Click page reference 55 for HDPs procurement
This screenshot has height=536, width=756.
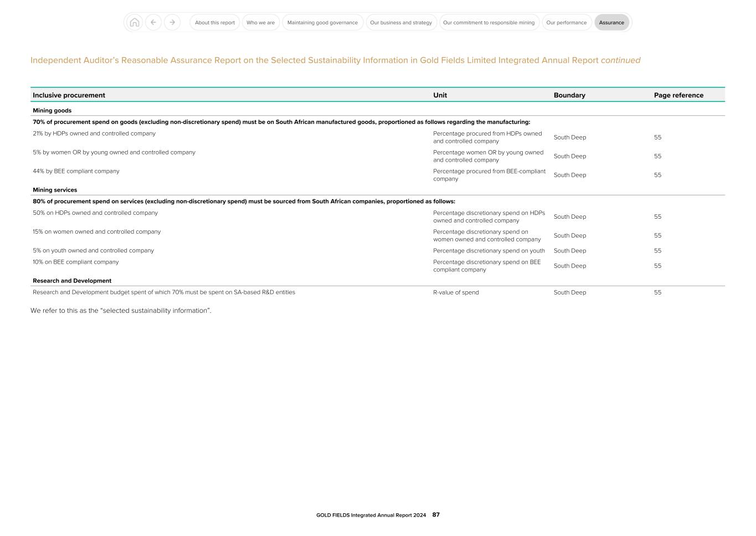pos(657,137)
